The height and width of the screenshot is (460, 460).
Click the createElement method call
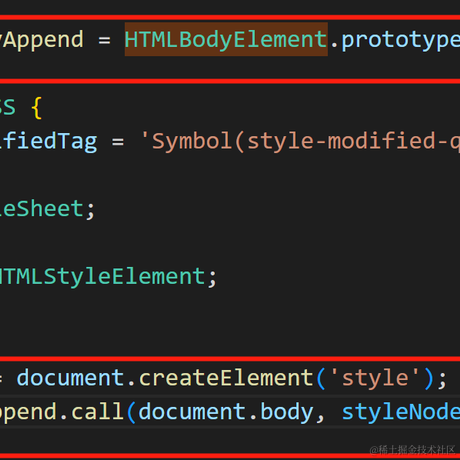(226, 378)
